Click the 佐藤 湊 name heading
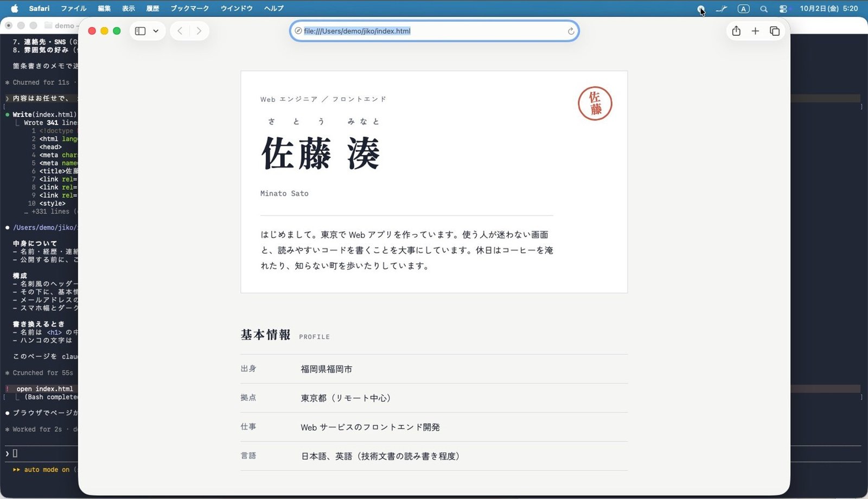 pos(321,153)
